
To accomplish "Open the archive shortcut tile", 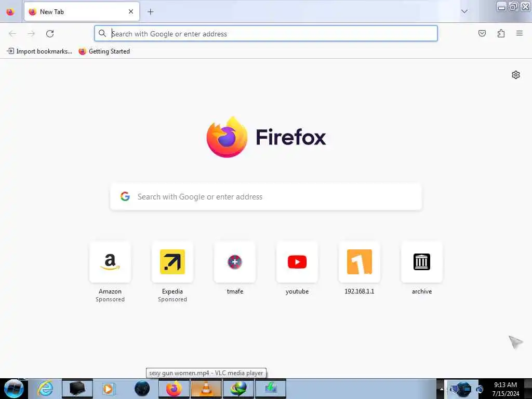I will point(422,262).
